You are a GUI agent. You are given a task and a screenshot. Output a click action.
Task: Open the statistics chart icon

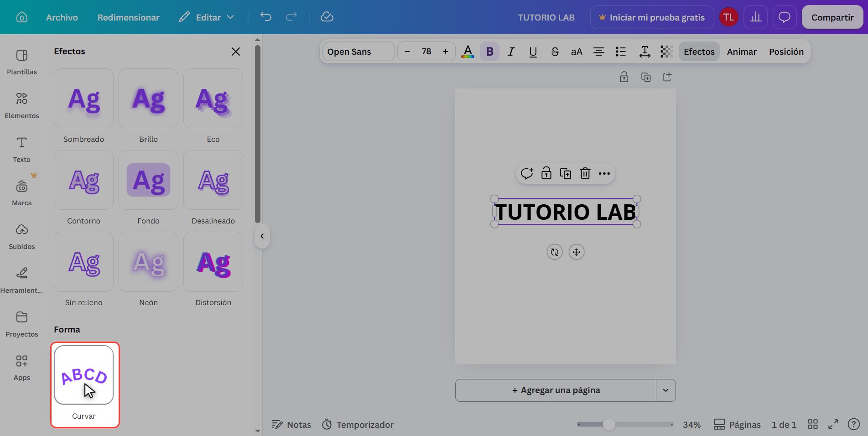tap(756, 17)
